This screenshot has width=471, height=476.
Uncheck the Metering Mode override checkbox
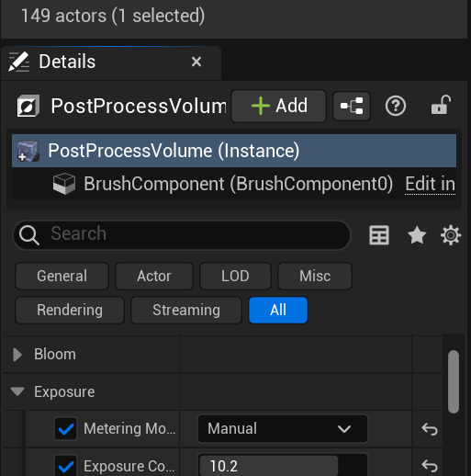coord(65,428)
